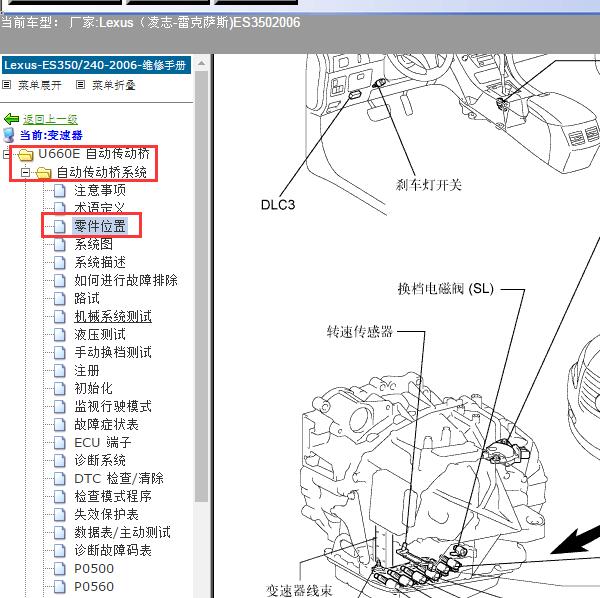Click the green back arrow icon

pyautogui.click(x=11, y=119)
